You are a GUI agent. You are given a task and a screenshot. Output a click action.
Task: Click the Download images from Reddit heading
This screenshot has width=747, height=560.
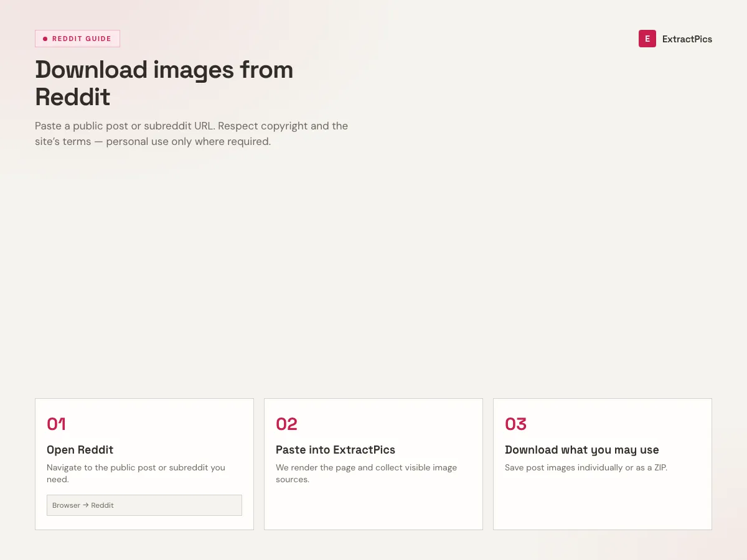point(164,83)
